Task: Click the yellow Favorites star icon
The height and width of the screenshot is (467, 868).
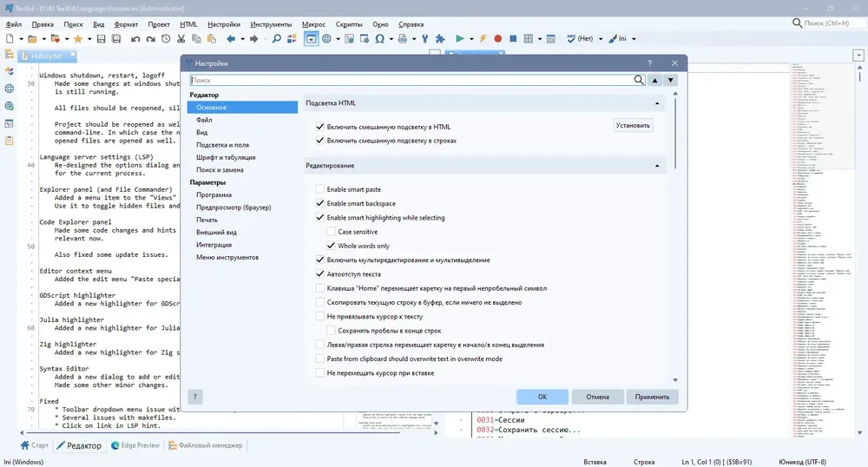Action: tap(78, 39)
